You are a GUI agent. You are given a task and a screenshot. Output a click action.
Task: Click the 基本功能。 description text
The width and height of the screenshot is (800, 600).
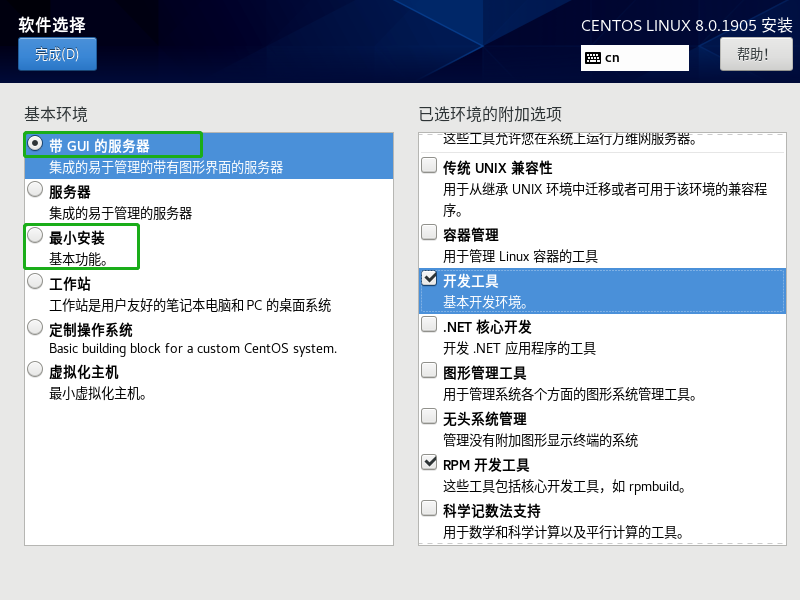tap(78, 259)
